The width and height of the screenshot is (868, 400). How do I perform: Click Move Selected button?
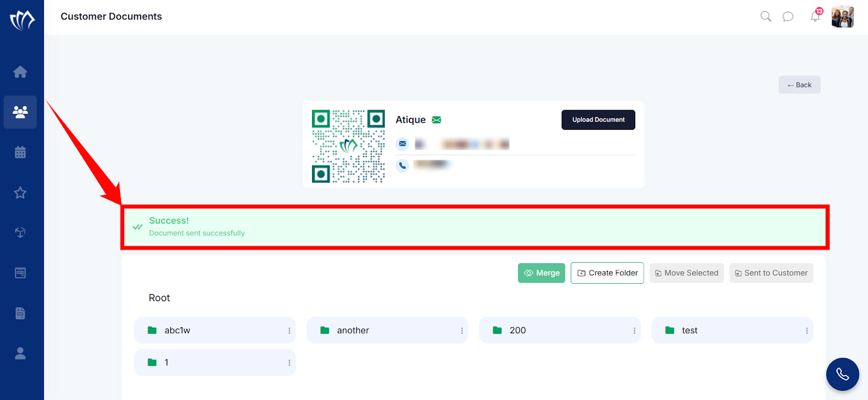click(x=686, y=273)
